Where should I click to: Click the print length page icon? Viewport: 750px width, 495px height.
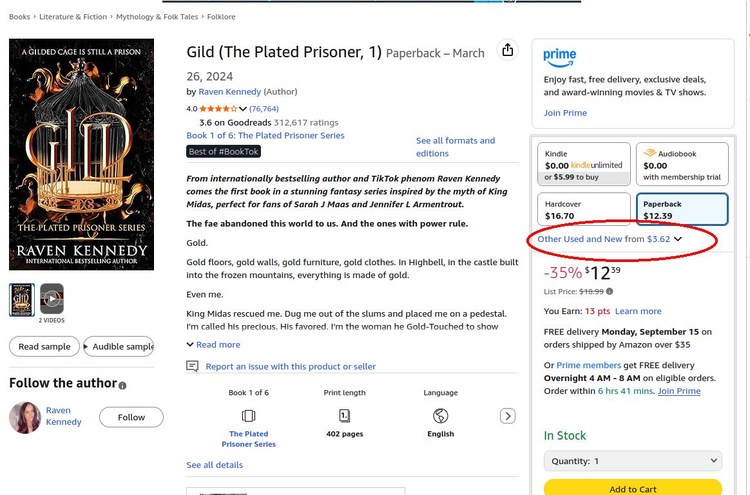click(345, 415)
